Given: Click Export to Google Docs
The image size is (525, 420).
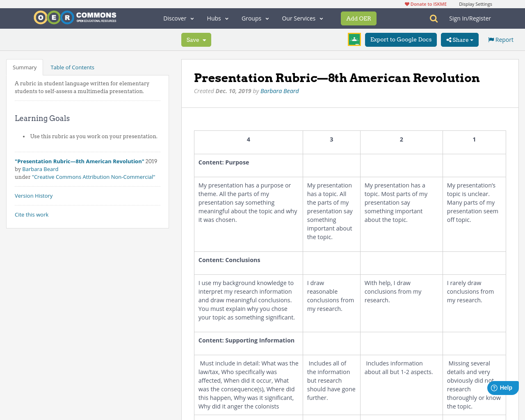Looking at the screenshot, I should coord(401,40).
